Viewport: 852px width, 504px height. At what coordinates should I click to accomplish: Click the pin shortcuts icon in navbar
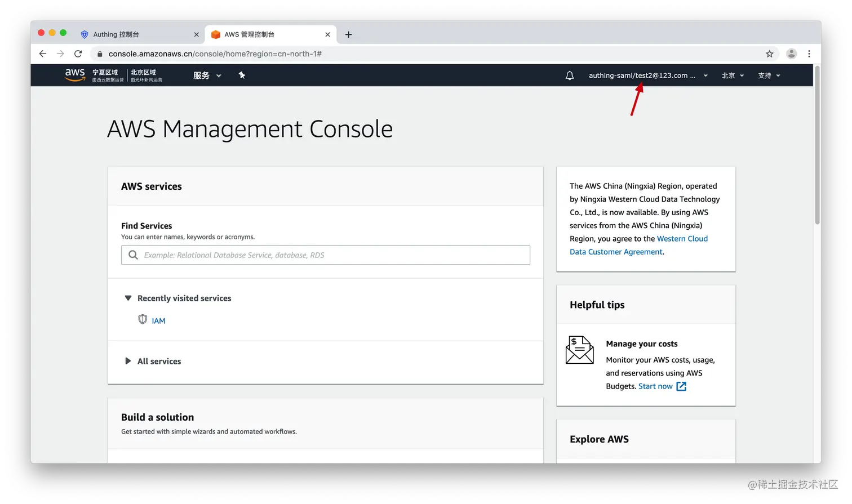pyautogui.click(x=242, y=75)
